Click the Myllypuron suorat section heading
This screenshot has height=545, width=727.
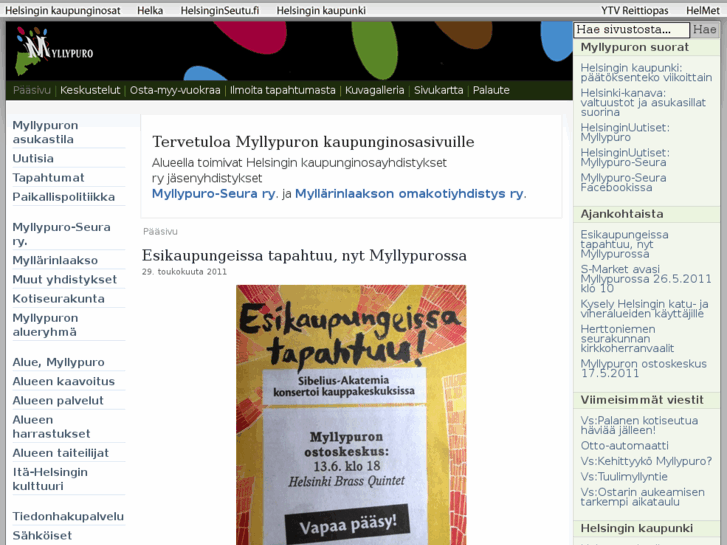click(x=634, y=47)
